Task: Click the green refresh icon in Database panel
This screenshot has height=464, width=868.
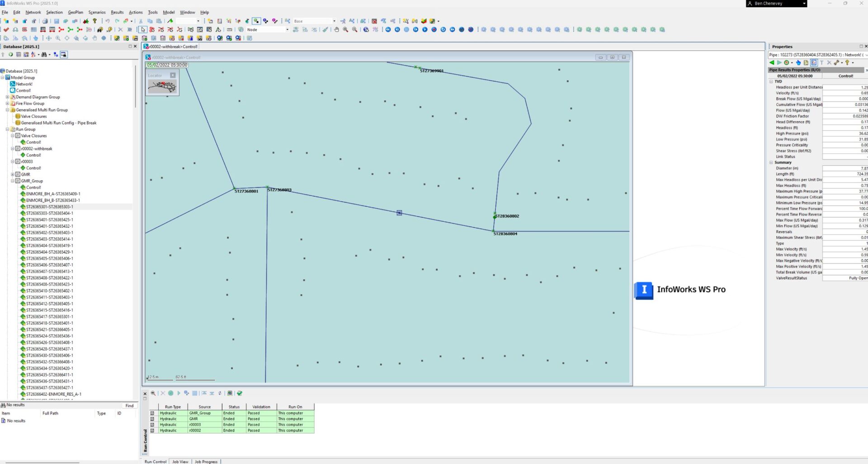Action: pyautogui.click(x=10, y=55)
